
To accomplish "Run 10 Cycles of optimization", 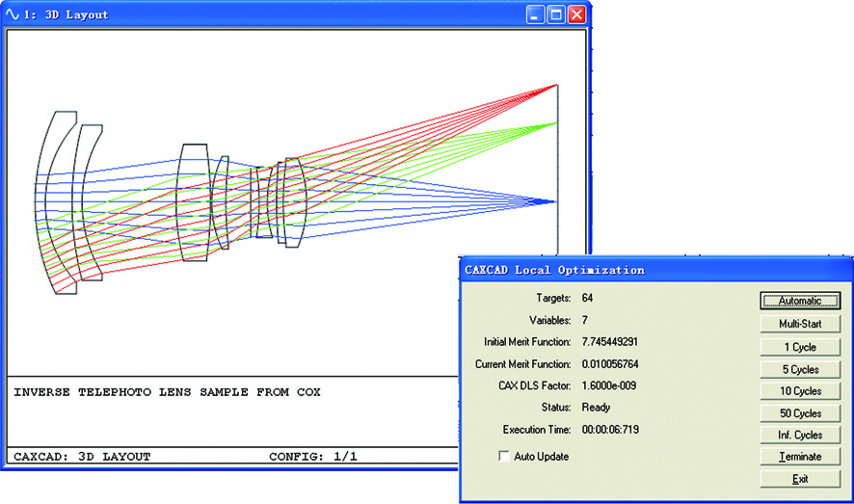I will (x=799, y=391).
